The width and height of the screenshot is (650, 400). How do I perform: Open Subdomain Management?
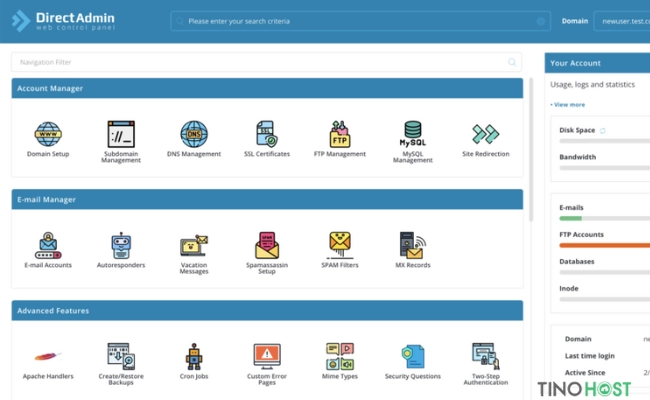(121, 142)
